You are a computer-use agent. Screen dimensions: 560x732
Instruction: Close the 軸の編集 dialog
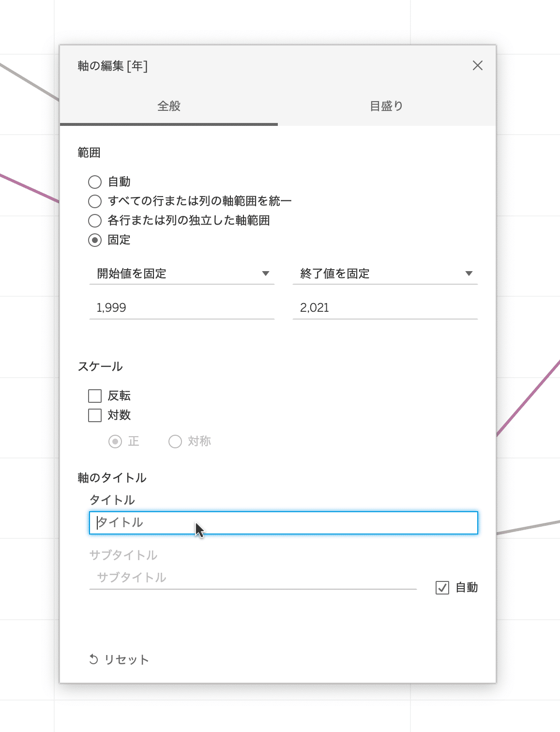(477, 65)
